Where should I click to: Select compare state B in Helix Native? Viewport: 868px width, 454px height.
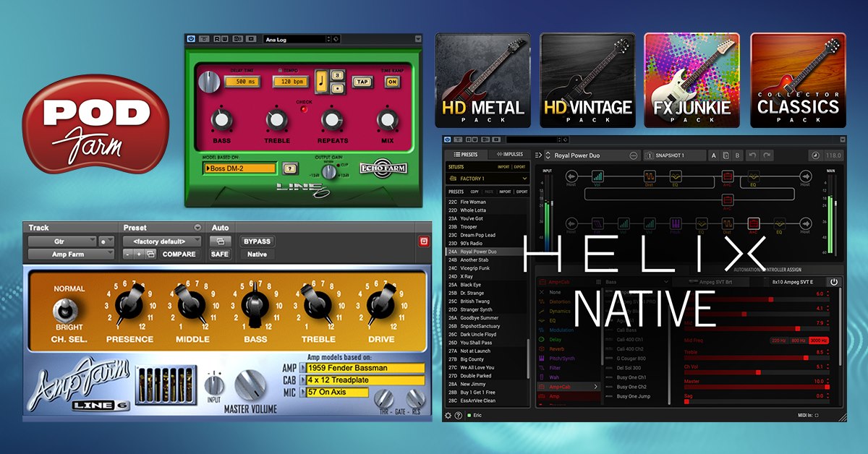(x=737, y=155)
